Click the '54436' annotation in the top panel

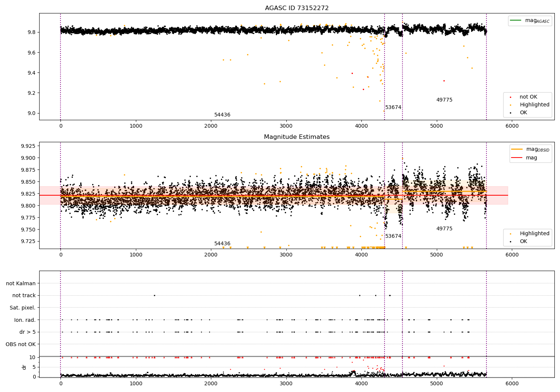point(222,115)
